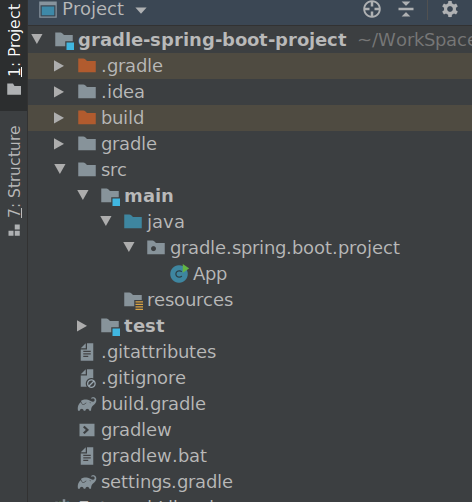Open the Project view dropdown arrow
This screenshot has height=502, width=472.
(141, 10)
